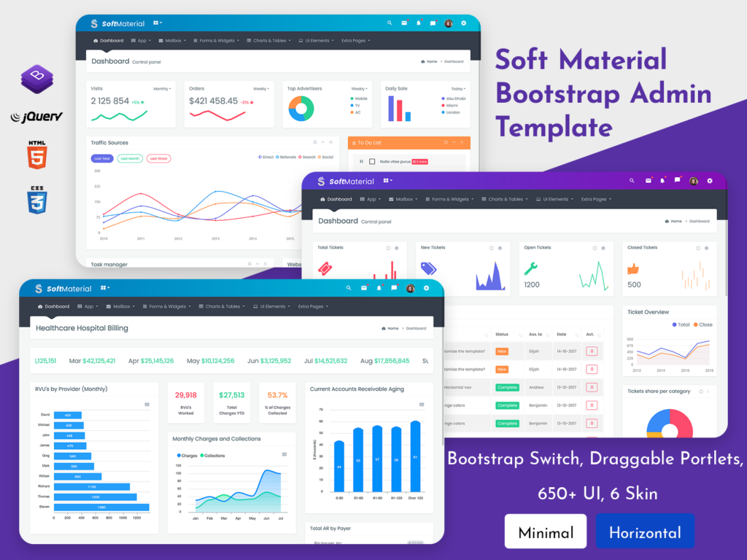
Task: Open notifications bell in Healthcare dashboard header
Action: tap(379, 289)
